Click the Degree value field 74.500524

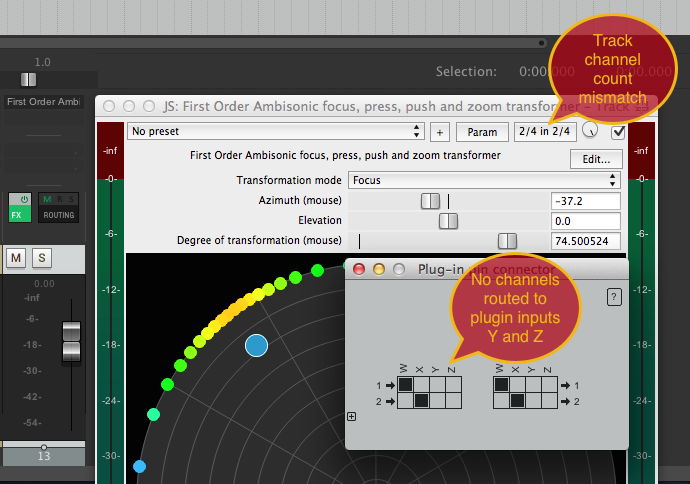click(586, 241)
